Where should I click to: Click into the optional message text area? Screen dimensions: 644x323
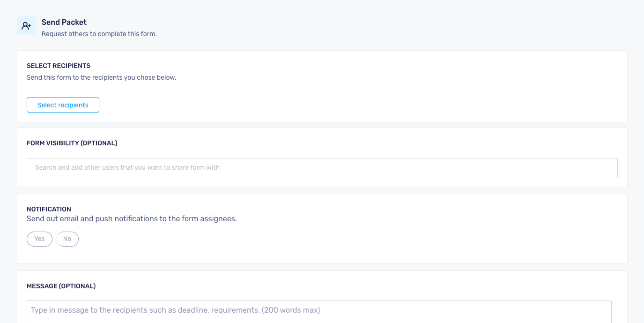(x=319, y=311)
